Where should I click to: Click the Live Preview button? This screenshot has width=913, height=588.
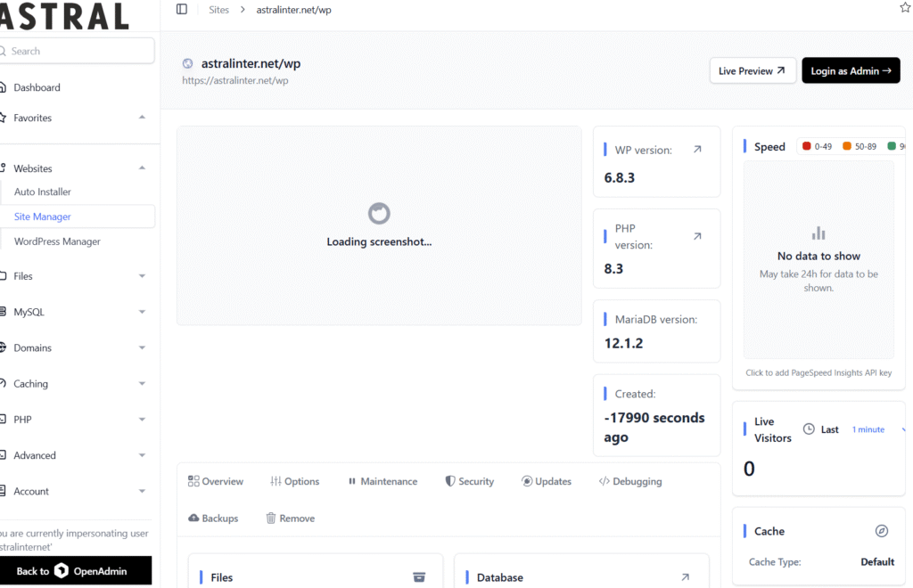pyautogui.click(x=752, y=70)
